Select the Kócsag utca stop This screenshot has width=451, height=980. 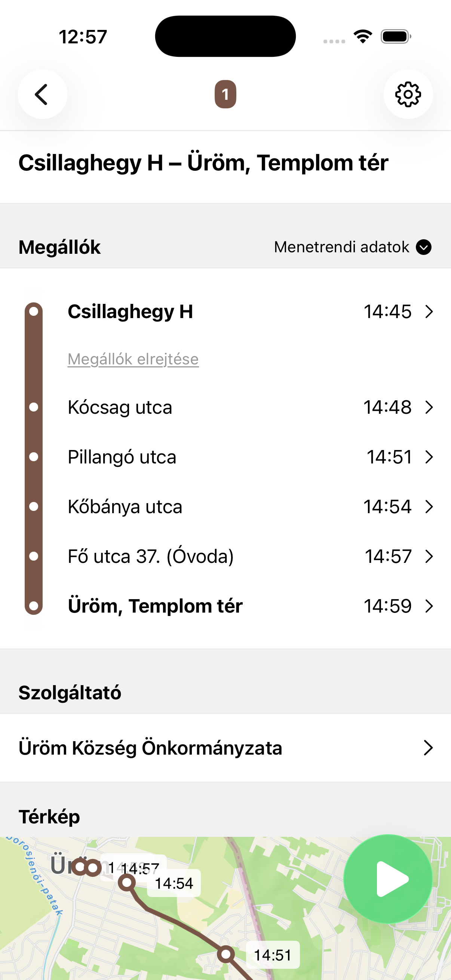click(120, 407)
